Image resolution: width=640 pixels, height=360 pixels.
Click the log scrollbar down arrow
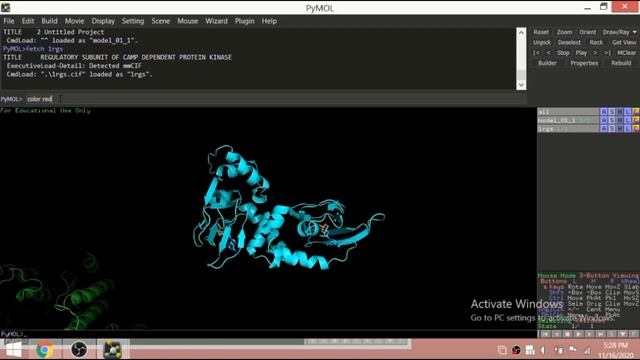pos(521,84)
